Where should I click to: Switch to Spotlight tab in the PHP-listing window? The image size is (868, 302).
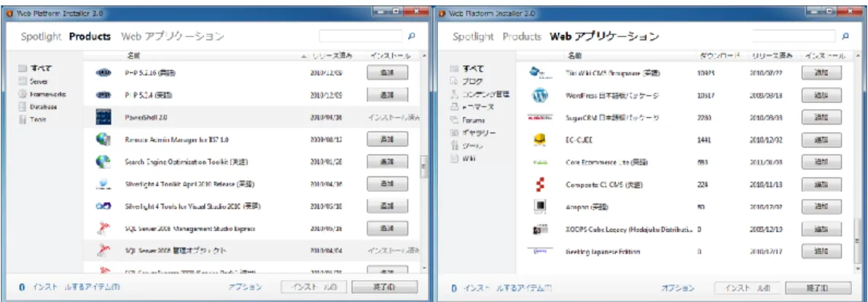coord(41,36)
